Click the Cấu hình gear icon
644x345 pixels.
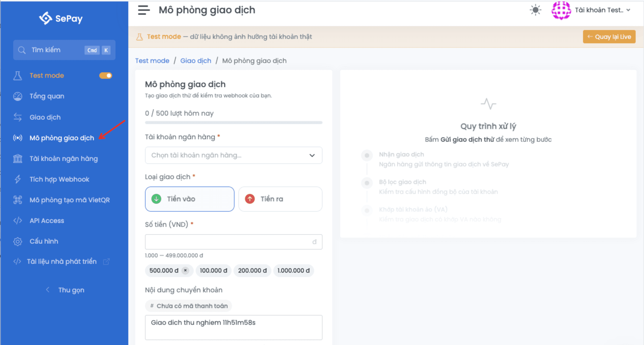point(17,241)
